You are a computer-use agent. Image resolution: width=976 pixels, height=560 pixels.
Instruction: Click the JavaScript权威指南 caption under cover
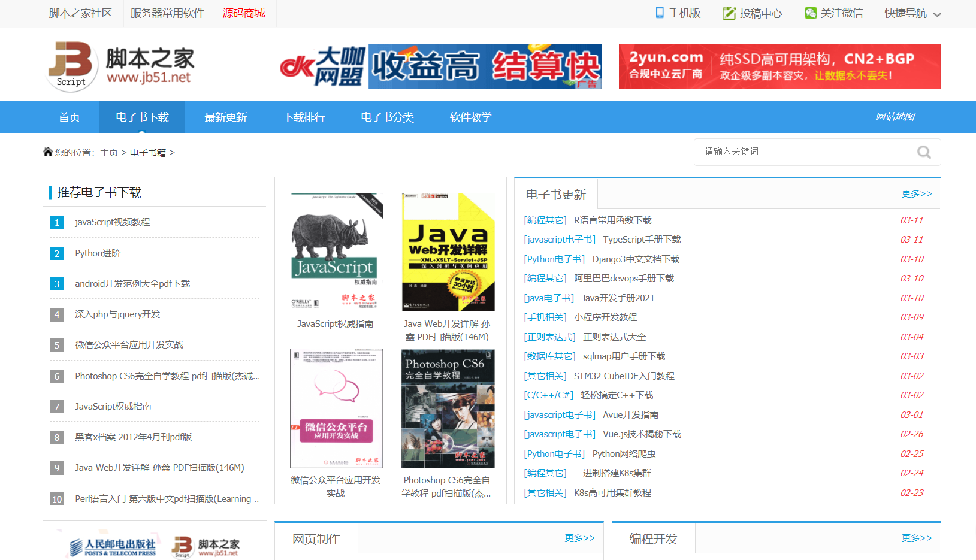pyautogui.click(x=336, y=324)
